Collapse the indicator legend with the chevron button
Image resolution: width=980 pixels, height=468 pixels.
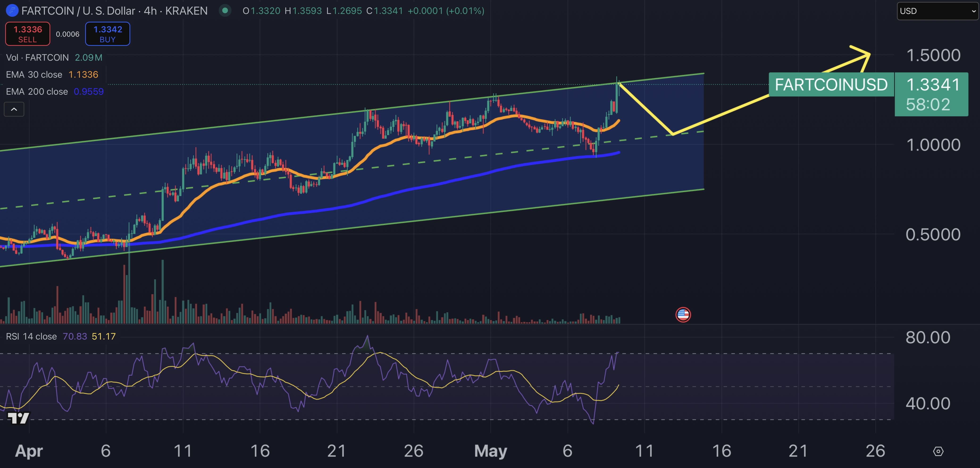[14, 109]
